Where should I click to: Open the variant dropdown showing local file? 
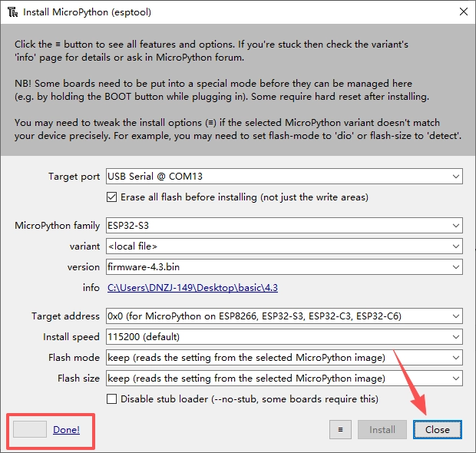(x=284, y=246)
